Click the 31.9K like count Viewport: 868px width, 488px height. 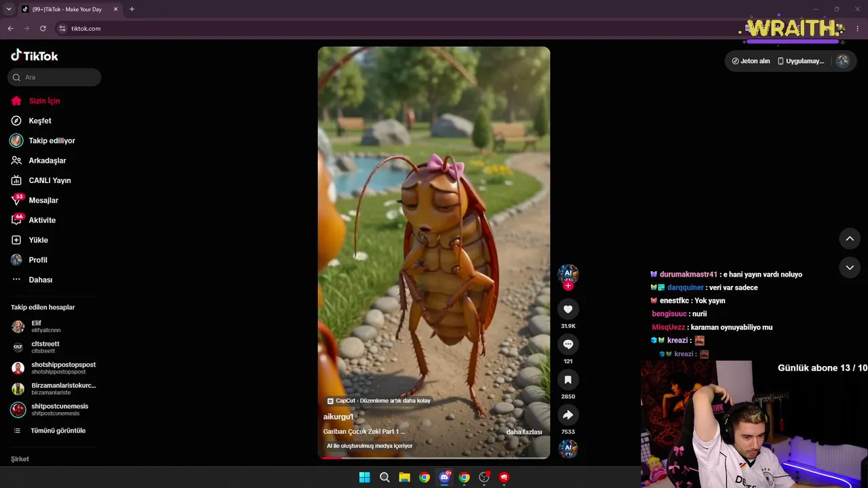click(x=568, y=326)
